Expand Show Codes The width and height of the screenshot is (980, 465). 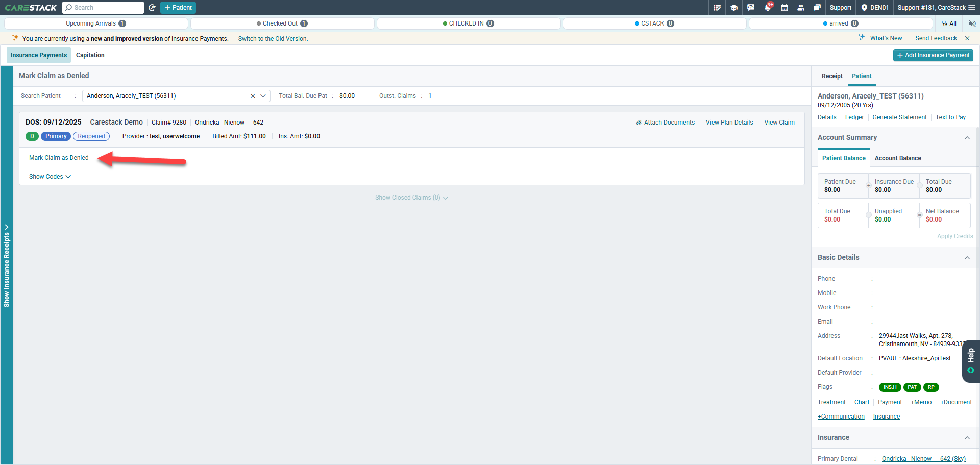tap(50, 177)
